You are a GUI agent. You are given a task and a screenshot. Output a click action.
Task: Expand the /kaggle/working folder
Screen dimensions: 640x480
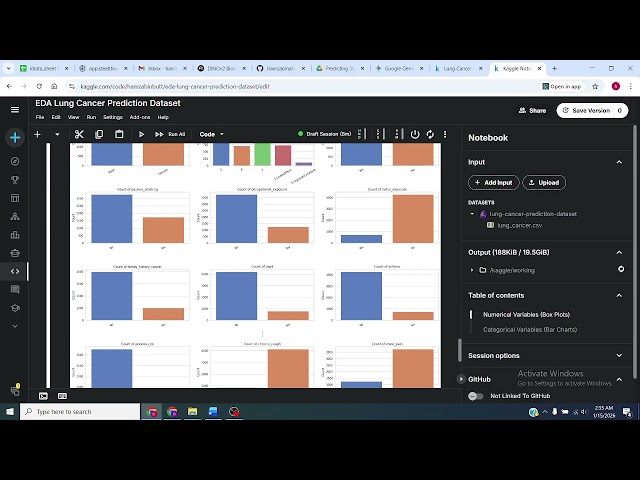472,270
